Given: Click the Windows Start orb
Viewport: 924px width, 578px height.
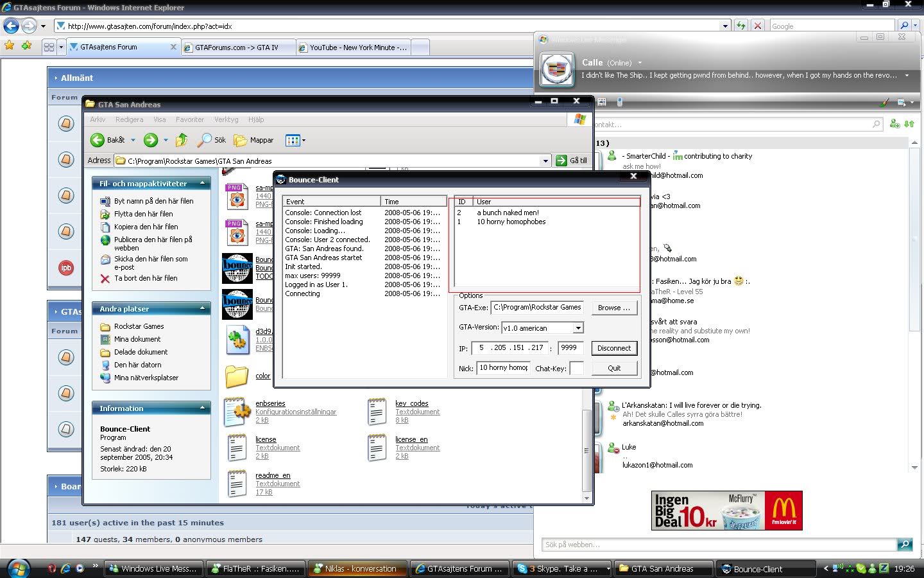Looking at the screenshot, I should (17, 568).
